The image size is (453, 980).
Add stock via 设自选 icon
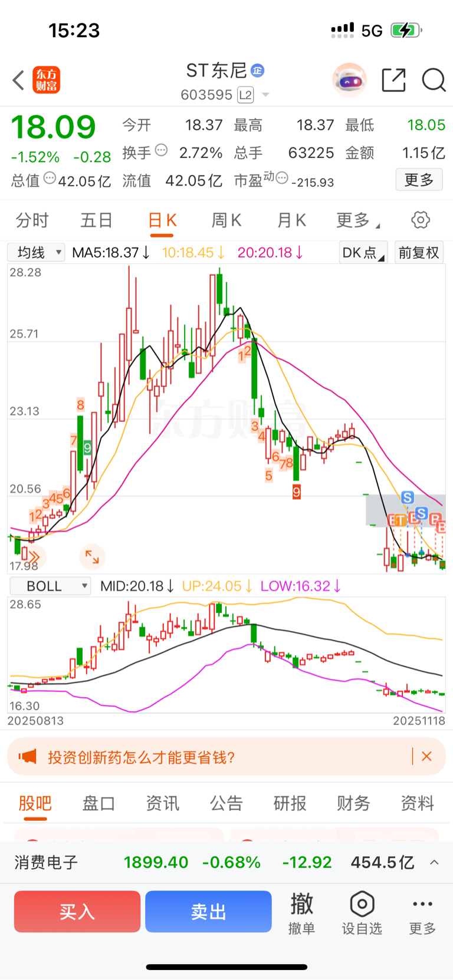pyautogui.click(x=362, y=913)
